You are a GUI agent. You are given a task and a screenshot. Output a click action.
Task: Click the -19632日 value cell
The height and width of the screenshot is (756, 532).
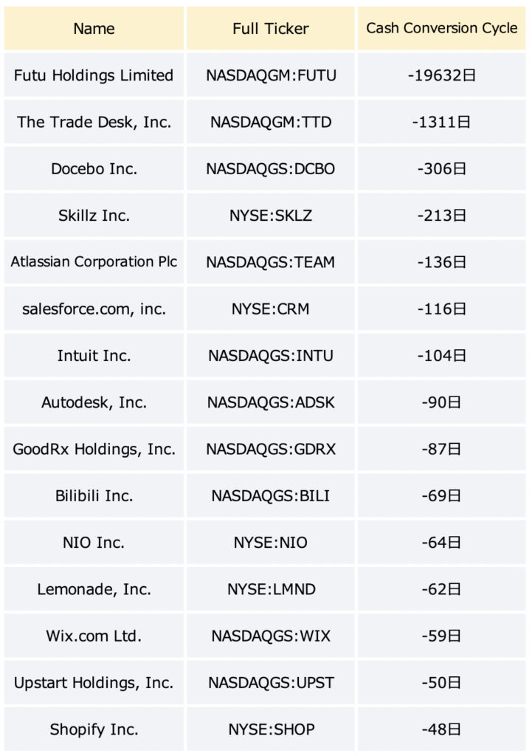click(x=441, y=75)
